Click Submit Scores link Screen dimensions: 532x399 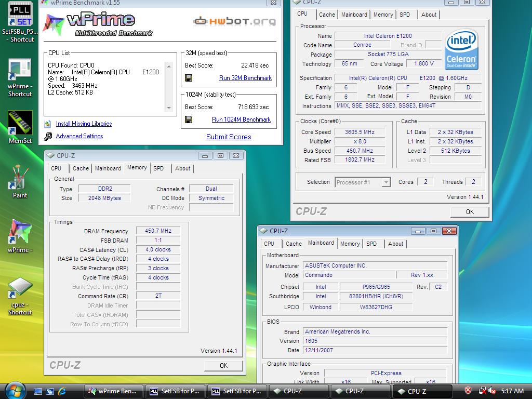tap(229, 137)
